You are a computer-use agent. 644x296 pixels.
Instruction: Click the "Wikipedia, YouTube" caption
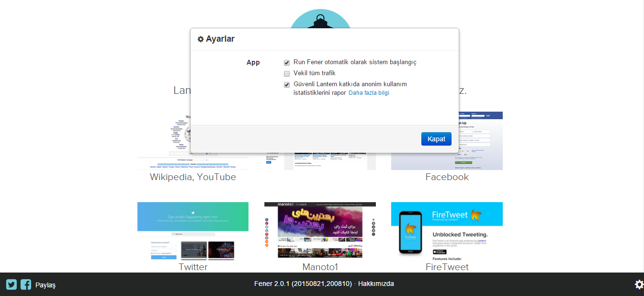point(193,177)
